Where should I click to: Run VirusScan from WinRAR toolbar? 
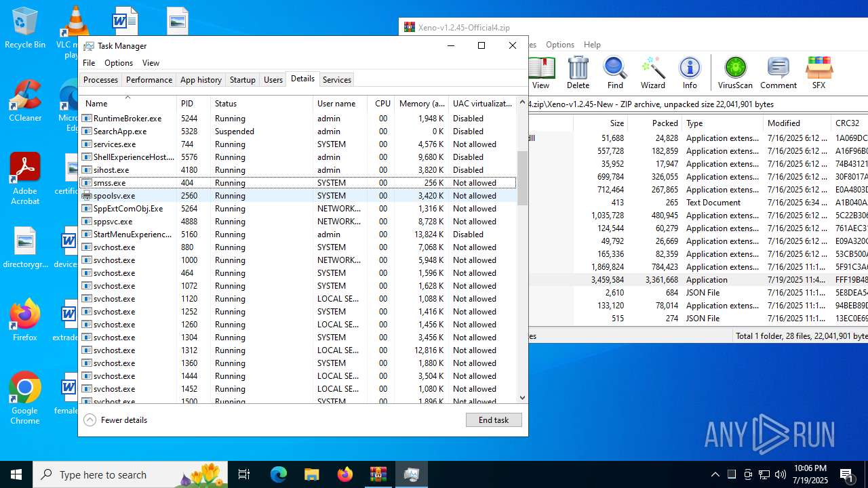(735, 72)
